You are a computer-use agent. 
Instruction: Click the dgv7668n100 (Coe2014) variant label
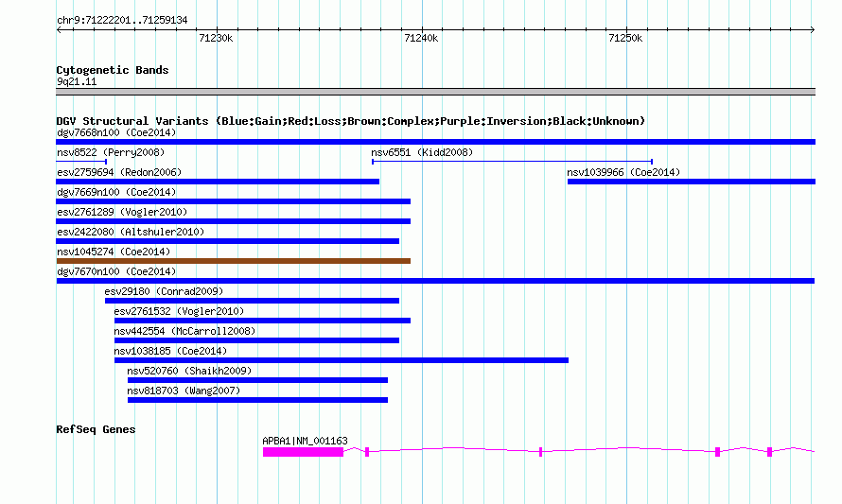point(116,132)
